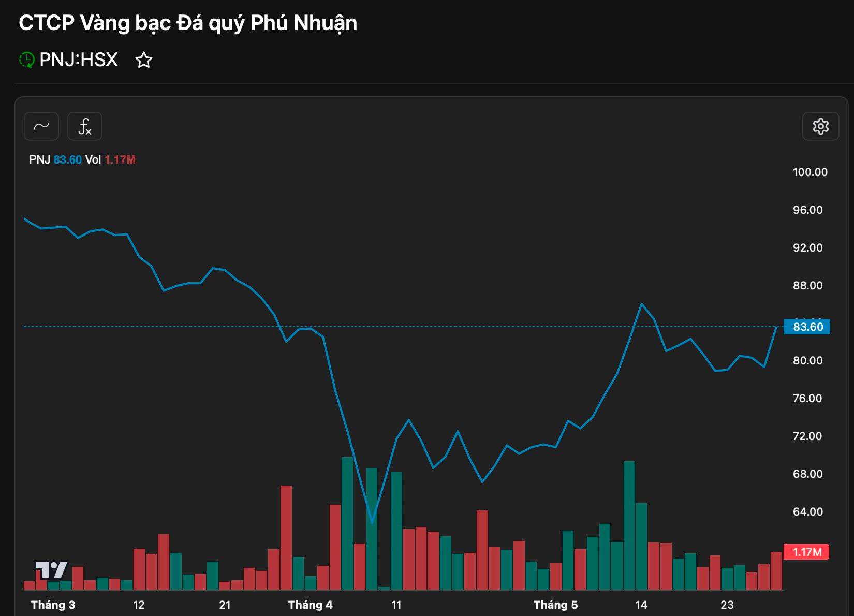
Task: Click the 83.60 current price label
Action: click(807, 327)
